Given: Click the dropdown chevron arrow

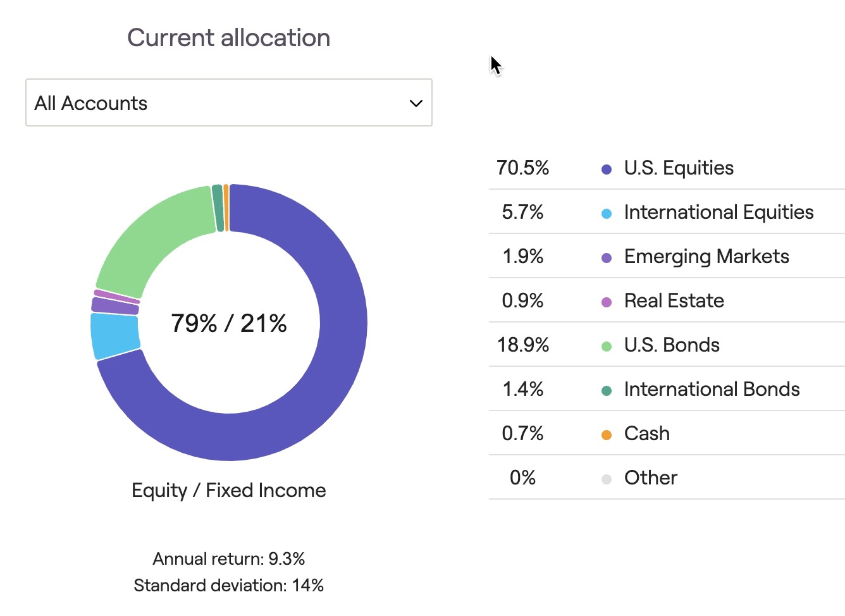Looking at the screenshot, I should click(x=416, y=103).
